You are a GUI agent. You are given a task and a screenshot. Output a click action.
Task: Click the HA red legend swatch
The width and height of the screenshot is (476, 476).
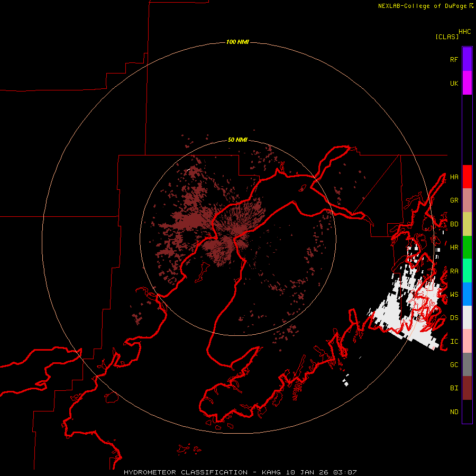467,177
